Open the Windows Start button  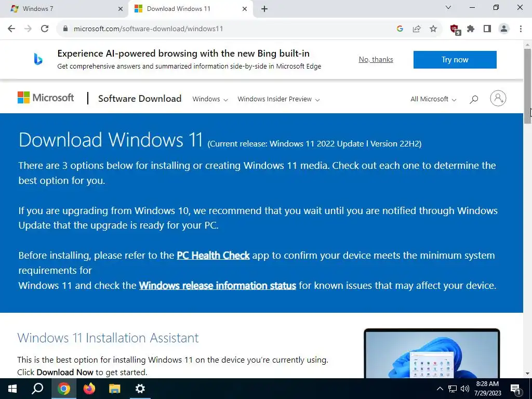[x=12, y=389]
